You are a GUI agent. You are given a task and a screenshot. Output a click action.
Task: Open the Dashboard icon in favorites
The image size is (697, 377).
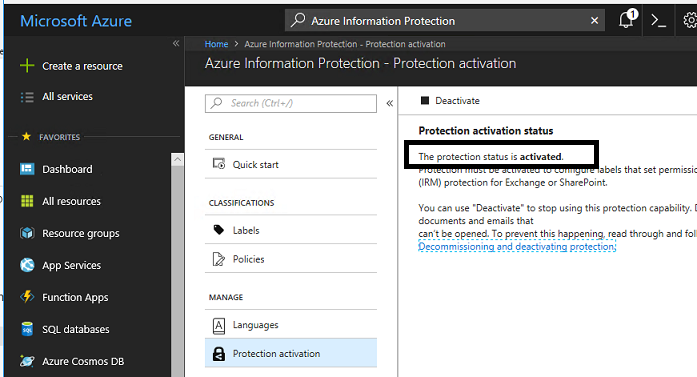(27, 169)
